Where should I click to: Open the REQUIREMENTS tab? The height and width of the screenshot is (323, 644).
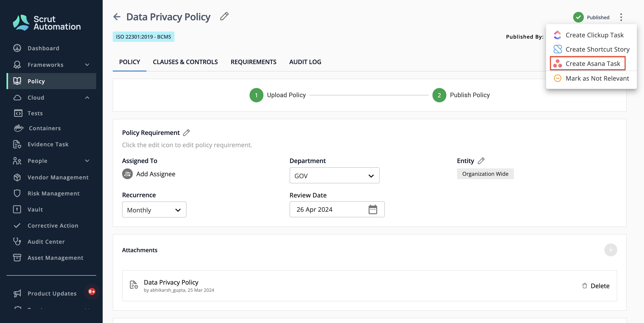pos(253,62)
